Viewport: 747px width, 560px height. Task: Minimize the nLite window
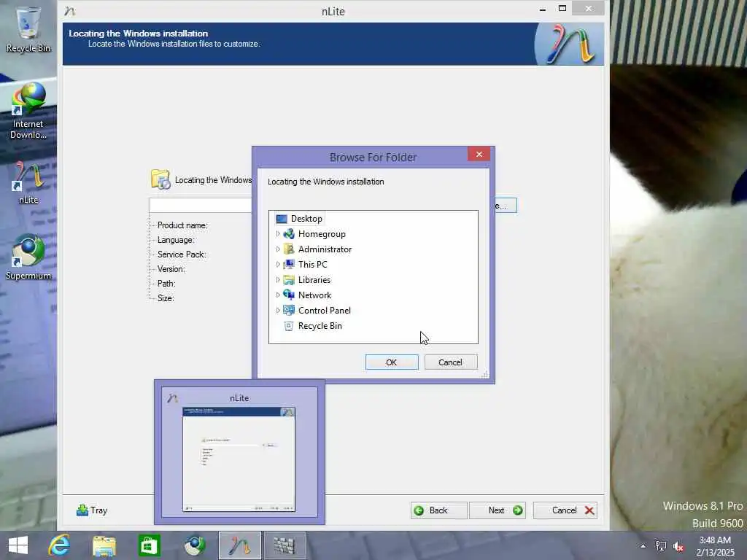(543, 9)
